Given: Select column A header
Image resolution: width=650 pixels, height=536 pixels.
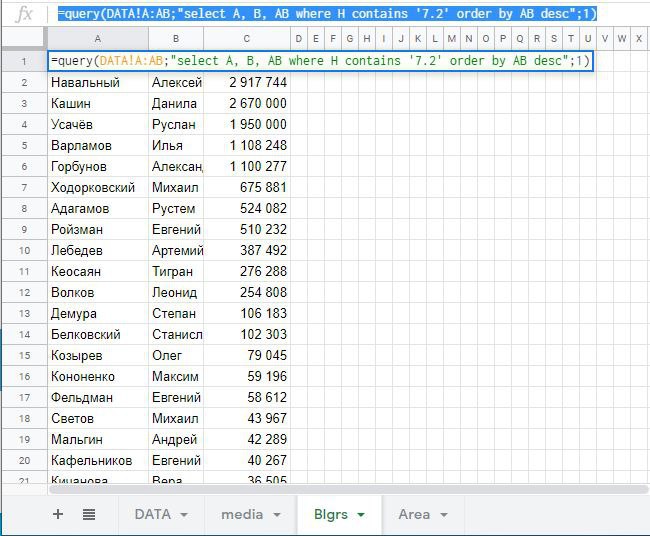Looking at the screenshot, I should [x=98, y=39].
